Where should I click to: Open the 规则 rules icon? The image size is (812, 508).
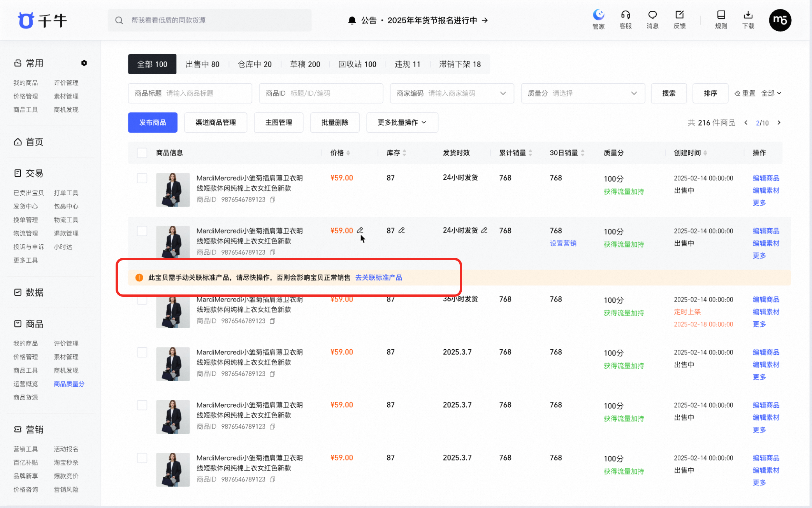pos(721,15)
